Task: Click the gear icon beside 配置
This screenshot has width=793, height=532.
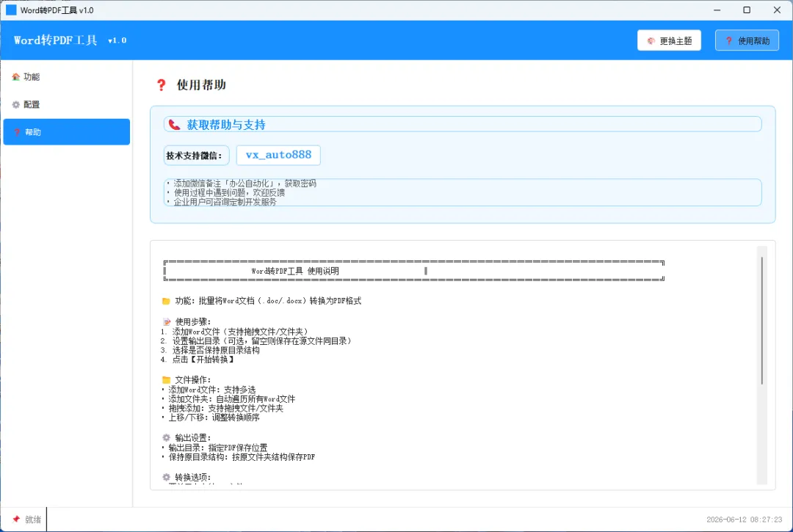Action: point(15,105)
